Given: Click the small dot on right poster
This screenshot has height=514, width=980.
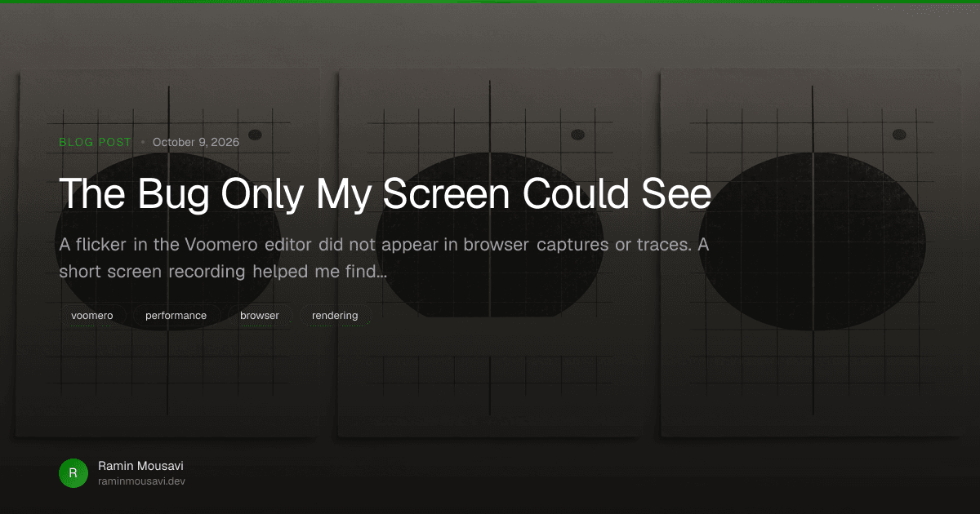Looking at the screenshot, I should tap(899, 134).
